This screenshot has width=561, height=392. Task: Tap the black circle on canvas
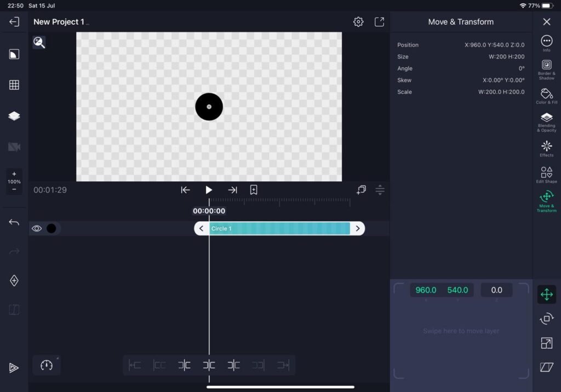pyautogui.click(x=209, y=107)
